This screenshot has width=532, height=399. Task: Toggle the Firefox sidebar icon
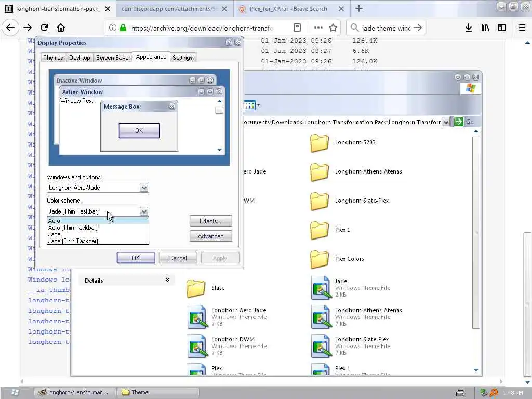click(x=502, y=28)
